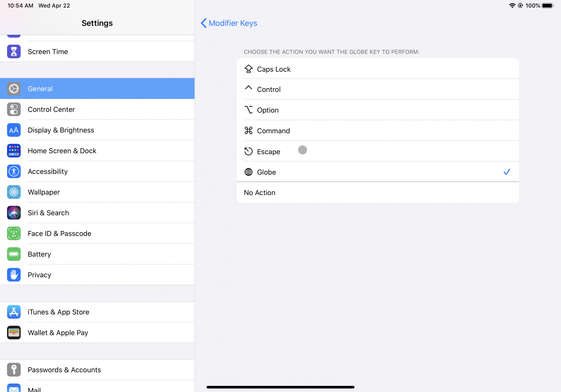Tap the Control Center switches icon

14,109
